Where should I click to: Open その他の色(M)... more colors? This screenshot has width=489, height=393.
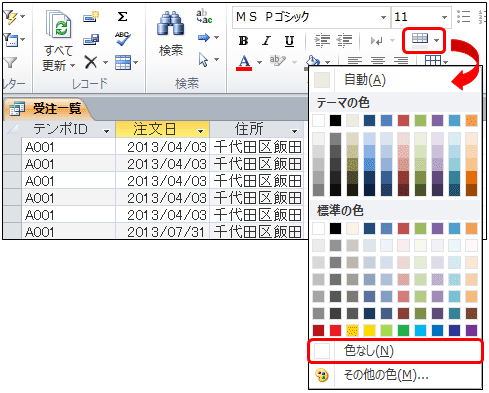click(395, 375)
